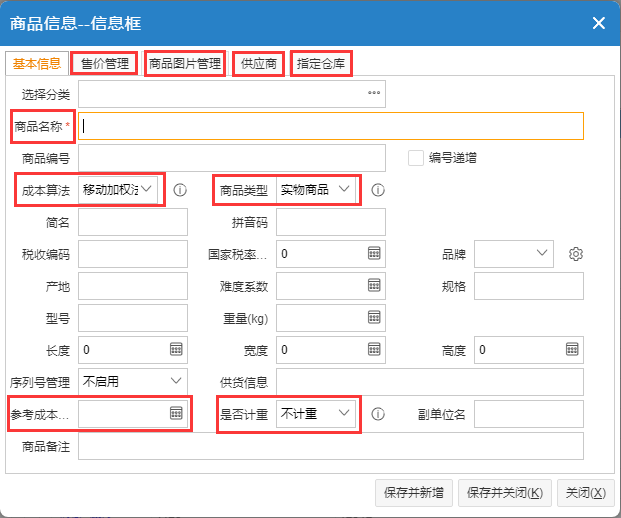Open calculator for 宽度 field

(374, 349)
